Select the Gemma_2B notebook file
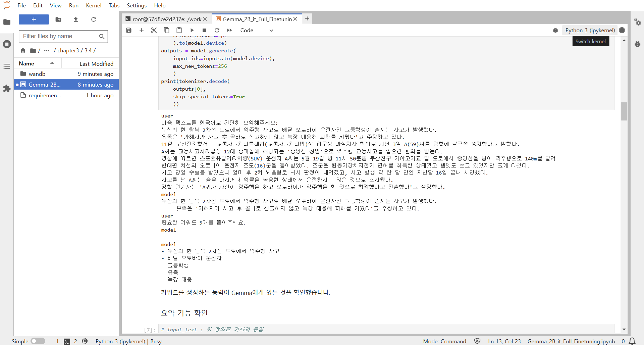 tap(66, 85)
